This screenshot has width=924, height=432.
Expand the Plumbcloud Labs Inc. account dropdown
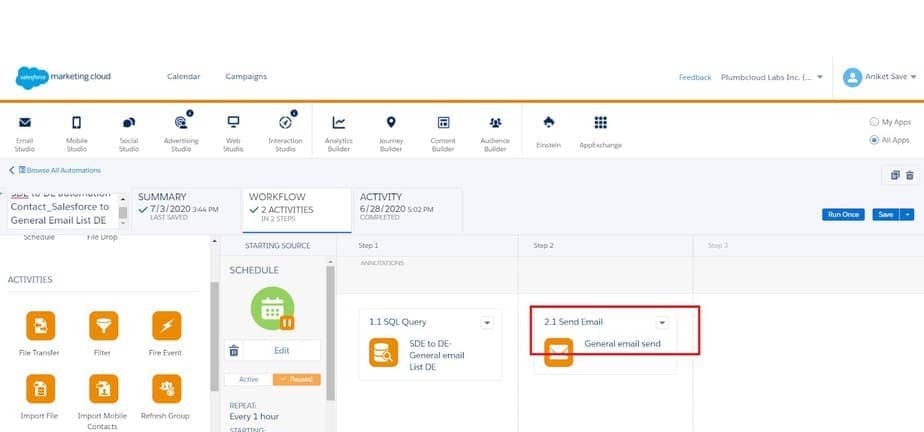(x=820, y=77)
